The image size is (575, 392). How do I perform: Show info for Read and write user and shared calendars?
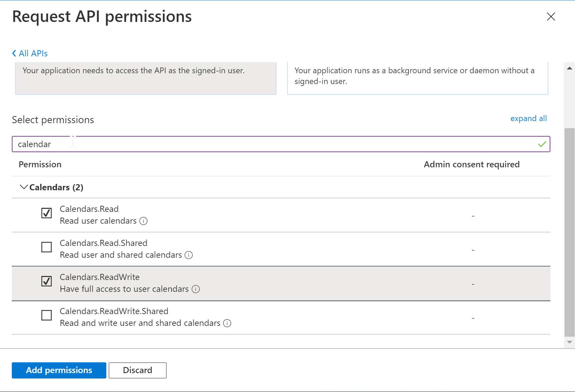tap(227, 323)
